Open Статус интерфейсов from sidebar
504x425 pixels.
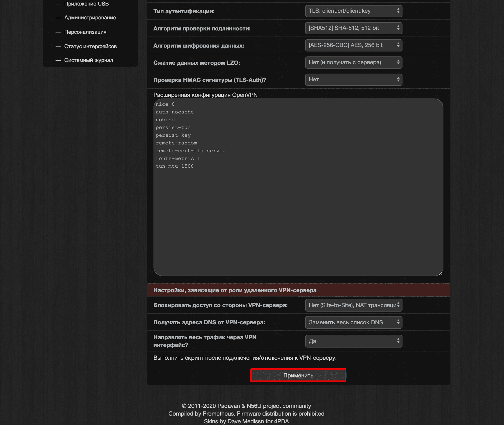click(90, 46)
